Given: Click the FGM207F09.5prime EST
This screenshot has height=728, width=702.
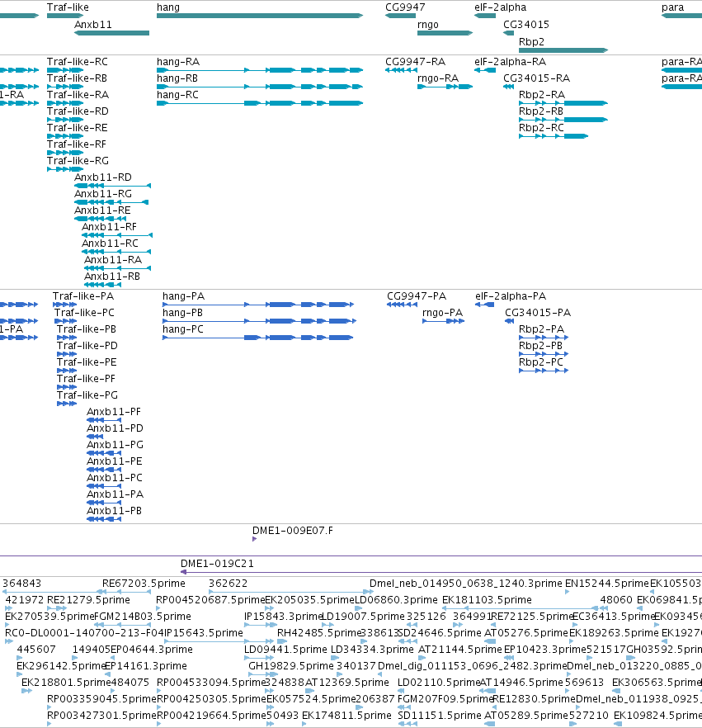Looking at the screenshot, I should 445,699.
